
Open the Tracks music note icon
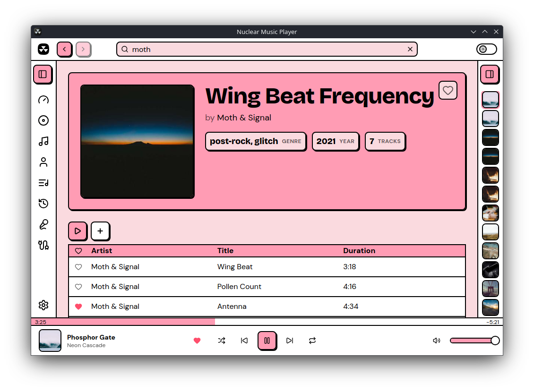43,141
